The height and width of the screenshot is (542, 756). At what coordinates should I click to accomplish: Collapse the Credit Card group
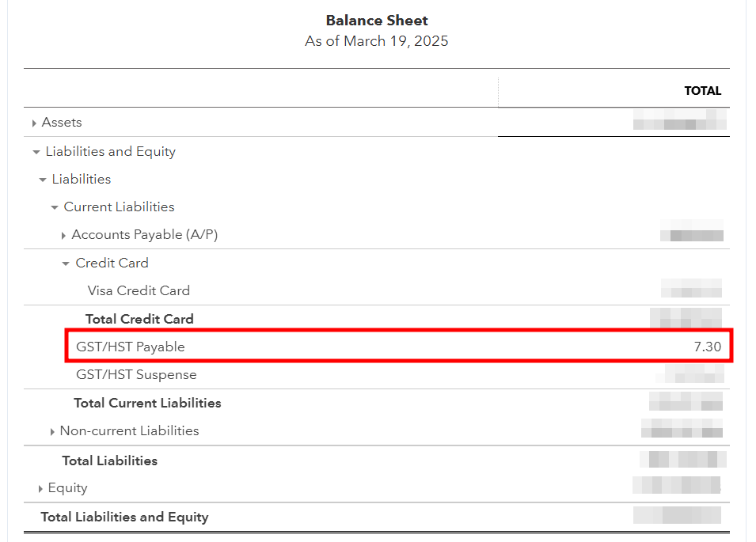click(66, 263)
